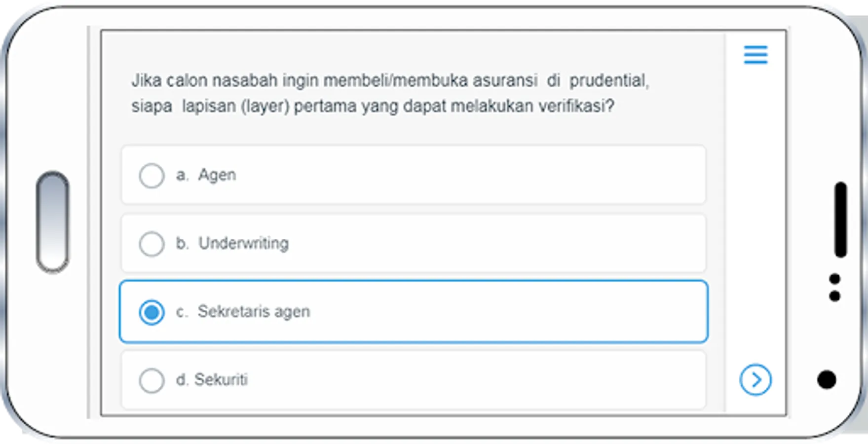Viewport: 868px width, 444px height.
Task: Select radio button for option b Underwriting
Action: click(151, 244)
